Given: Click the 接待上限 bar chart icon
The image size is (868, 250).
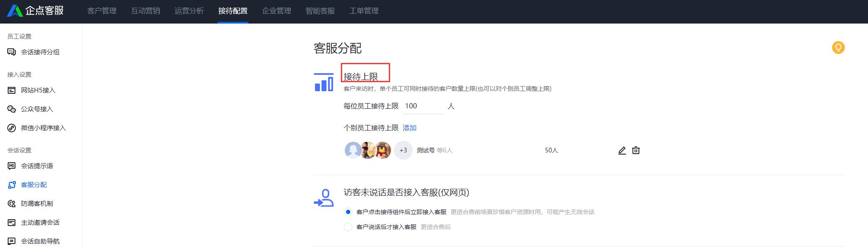Looking at the screenshot, I should pyautogui.click(x=324, y=82).
